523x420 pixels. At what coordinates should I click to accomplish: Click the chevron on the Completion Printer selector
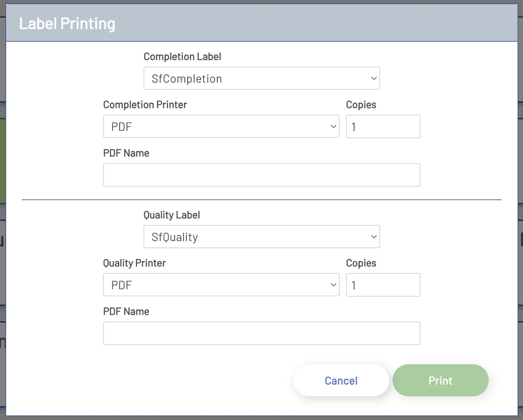[x=334, y=126]
